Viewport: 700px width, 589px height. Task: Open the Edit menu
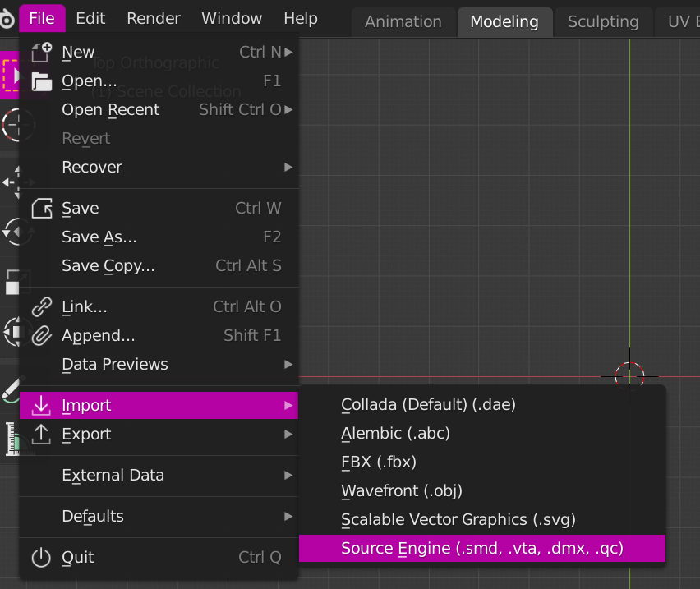click(x=90, y=18)
